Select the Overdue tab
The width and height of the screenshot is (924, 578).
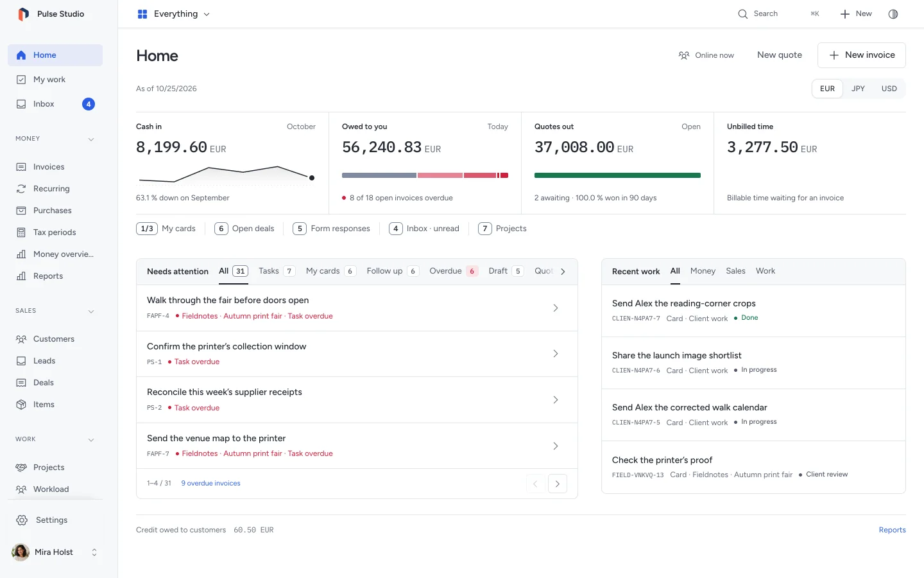454,271
